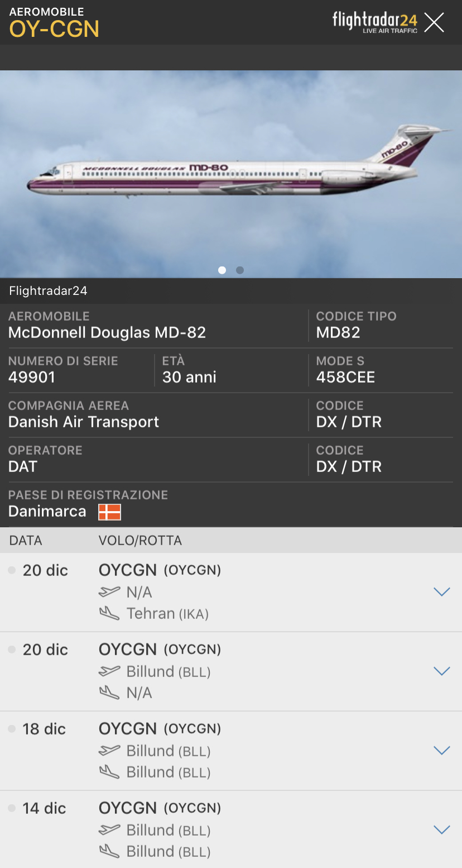462x868 pixels.
Task: Click departure icon on Tehran flight row
Action: coord(109,592)
